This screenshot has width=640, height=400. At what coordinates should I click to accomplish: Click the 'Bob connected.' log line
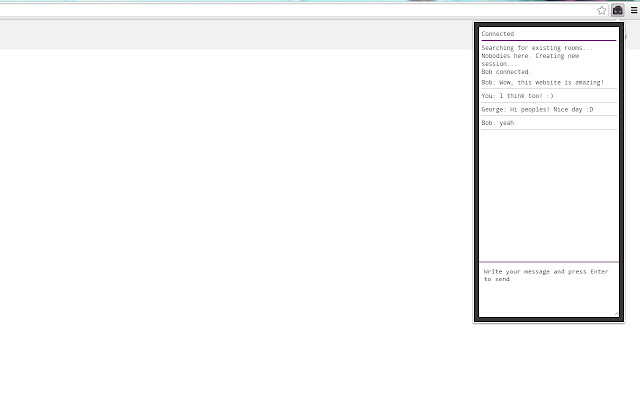(506, 72)
